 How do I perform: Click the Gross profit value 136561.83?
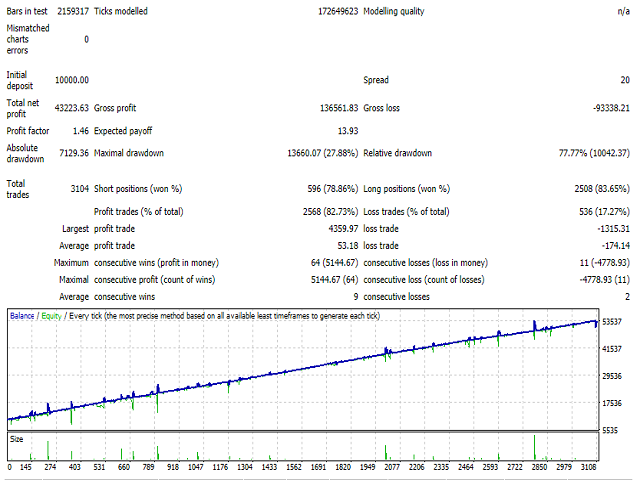point(326,104)
